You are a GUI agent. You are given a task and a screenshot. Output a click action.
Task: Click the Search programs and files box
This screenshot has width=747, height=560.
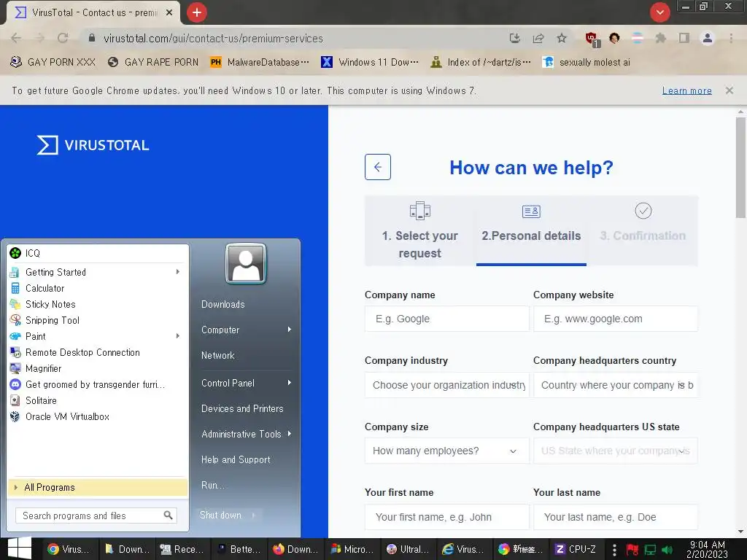click(x=96, y=516)
